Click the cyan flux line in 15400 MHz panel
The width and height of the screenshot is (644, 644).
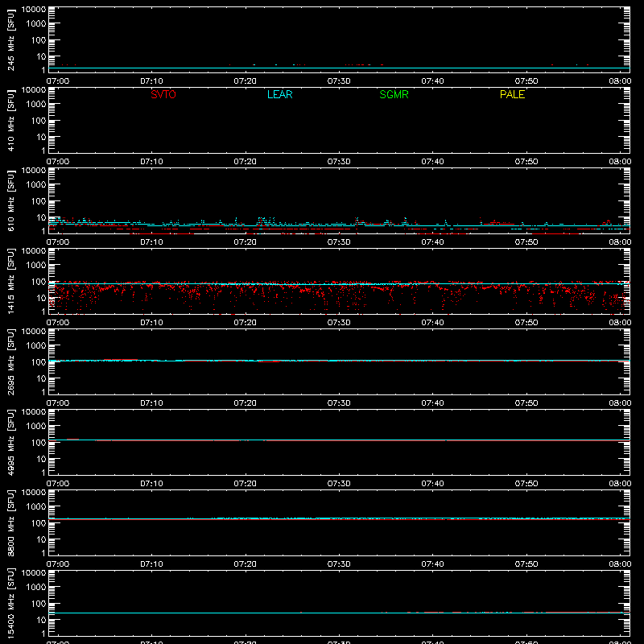pyautogui.click(x=339, y=613)
